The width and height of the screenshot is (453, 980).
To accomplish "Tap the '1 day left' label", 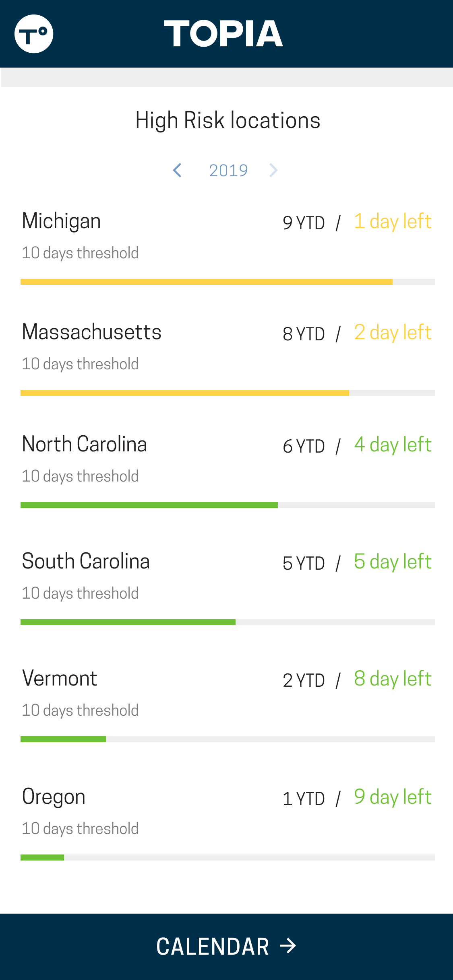I will pyautogui.click(x=393, y=222).
